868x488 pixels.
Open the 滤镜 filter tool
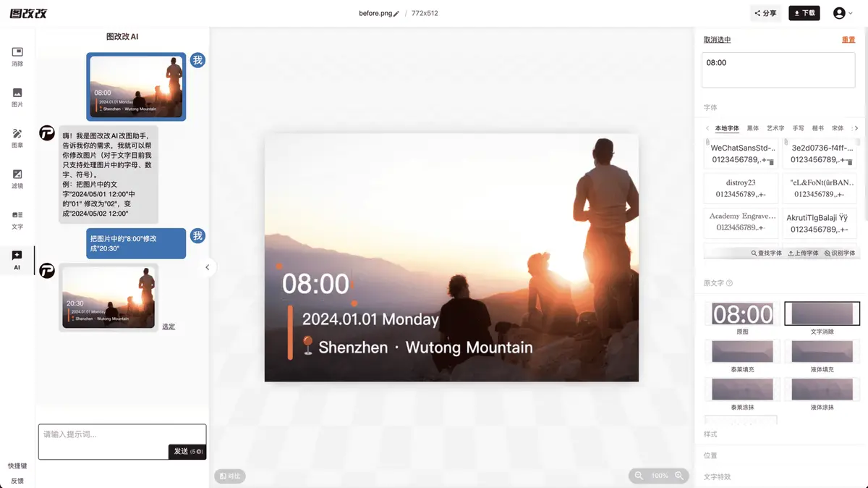click(17, 179)
